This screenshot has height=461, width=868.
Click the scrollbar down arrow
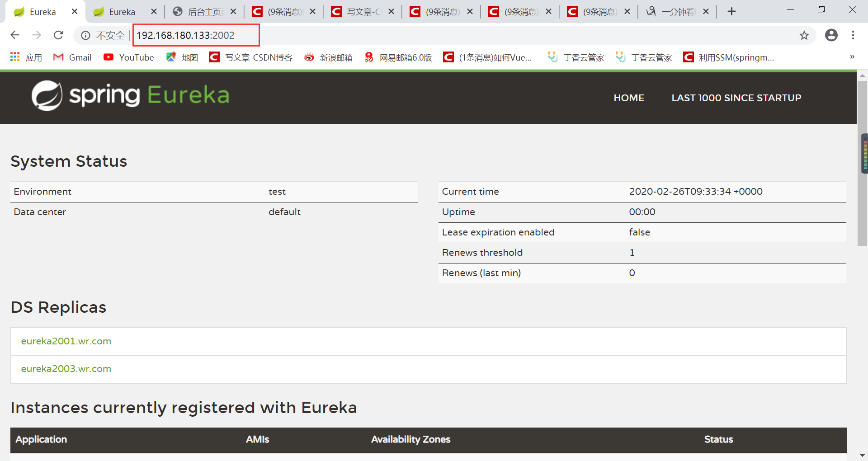pos(863,456)
